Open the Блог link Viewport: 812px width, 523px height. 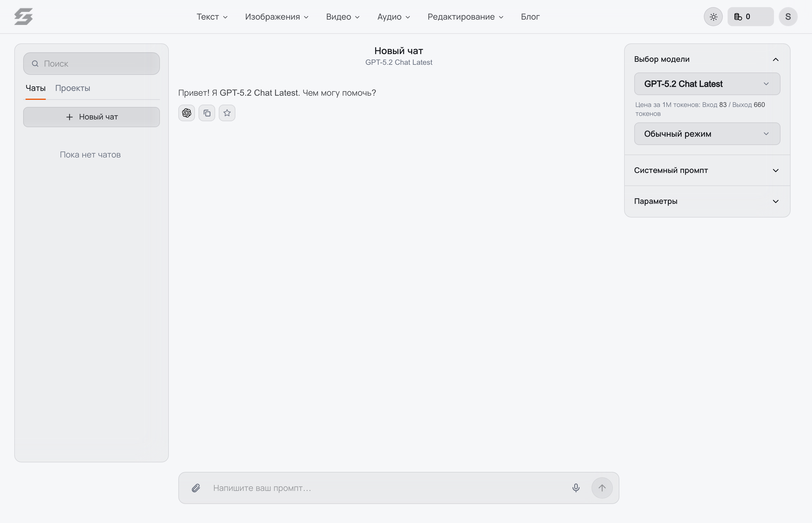[530, 17]
